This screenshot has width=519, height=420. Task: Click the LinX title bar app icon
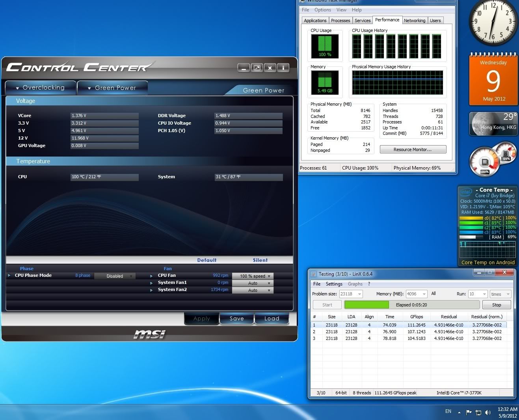coord(314,274)
